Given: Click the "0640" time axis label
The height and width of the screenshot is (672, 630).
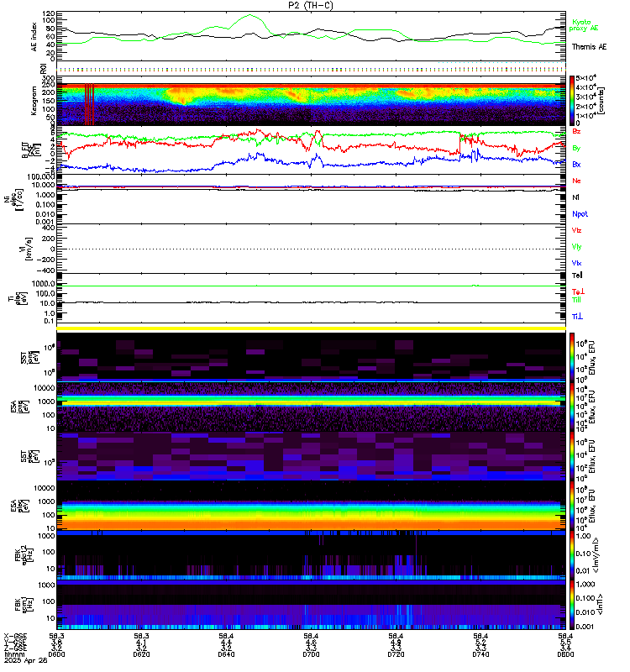Looking at the screenshot, I should click(x=226, y=654).
